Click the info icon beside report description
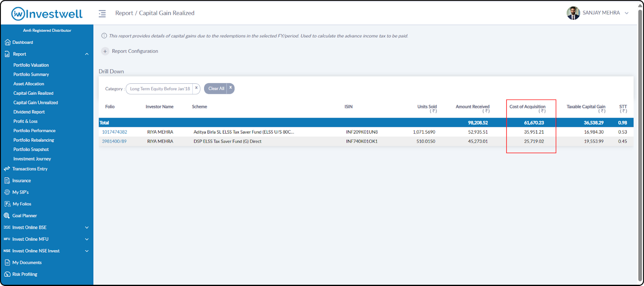This screenshot has width=644, height=286. point(104,36)
